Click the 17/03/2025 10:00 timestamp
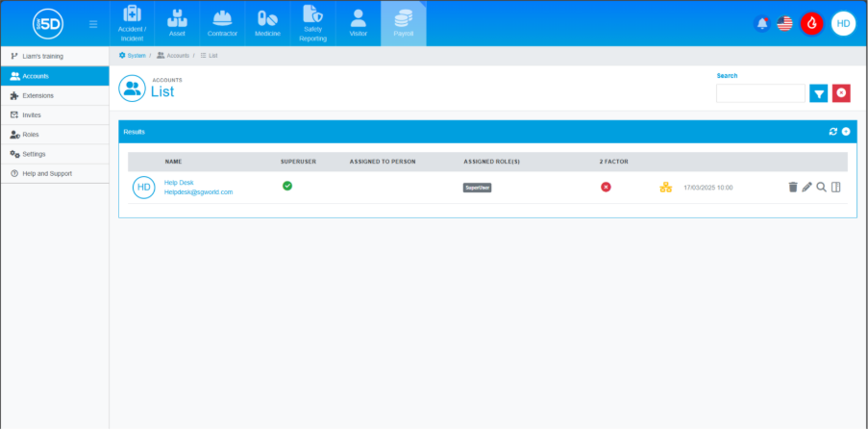 [708, 188]
